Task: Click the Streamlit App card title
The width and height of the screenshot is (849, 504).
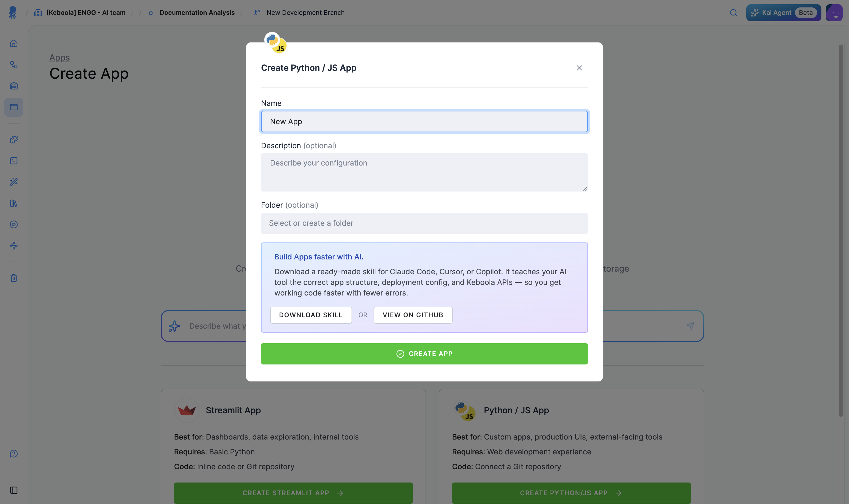Action: coord(233,410)
